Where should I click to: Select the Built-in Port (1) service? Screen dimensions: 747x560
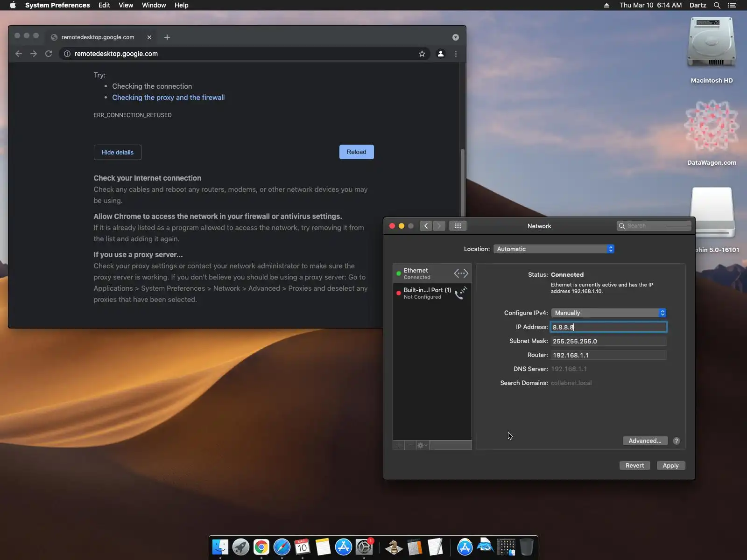pos(432,293)
